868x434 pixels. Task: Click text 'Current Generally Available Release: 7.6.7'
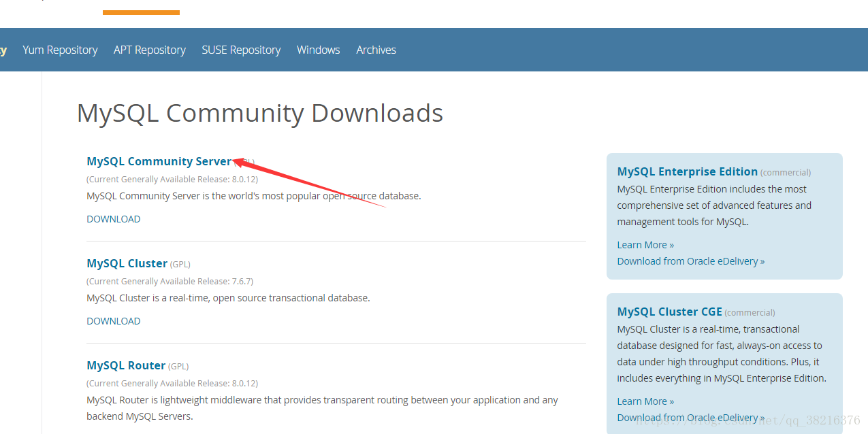point(170,281)
